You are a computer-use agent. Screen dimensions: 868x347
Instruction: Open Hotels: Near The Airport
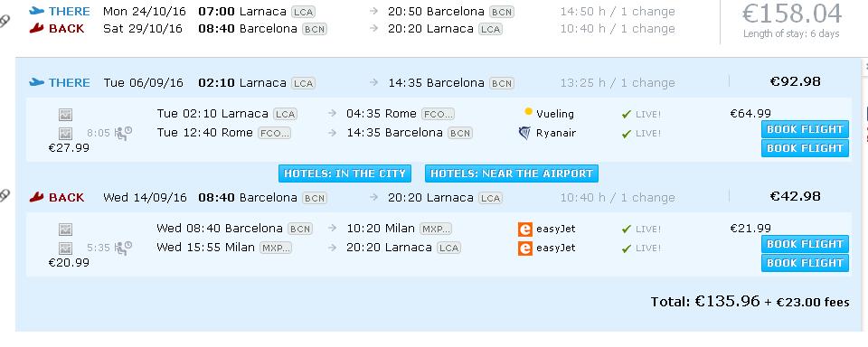tap(512, 173)
